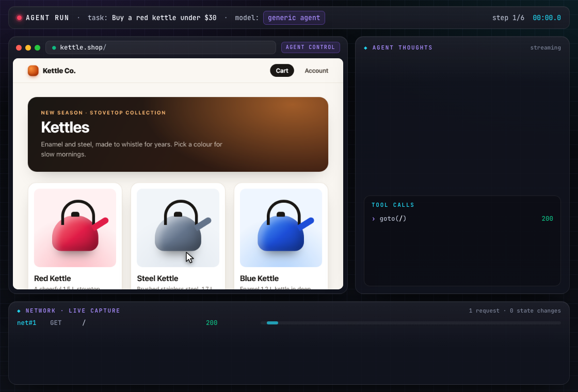Click the Kettles hero heading
This screenshot has width=578, height=392.
click(65, 127)
